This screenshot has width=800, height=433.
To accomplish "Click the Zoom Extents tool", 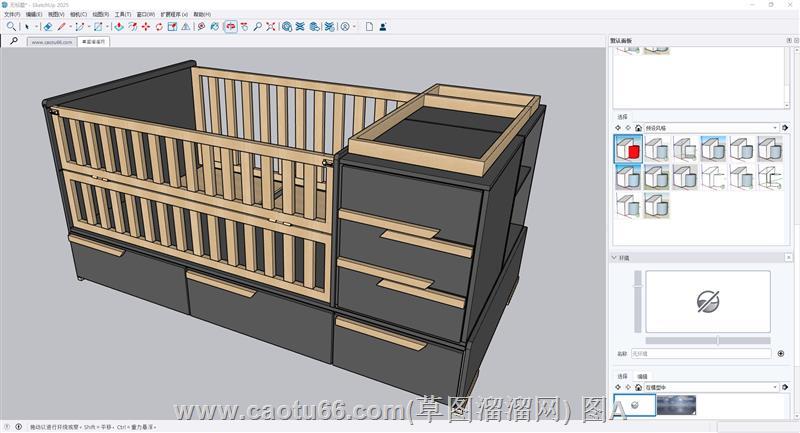I will pyautogui.click(x=271, y=27).
